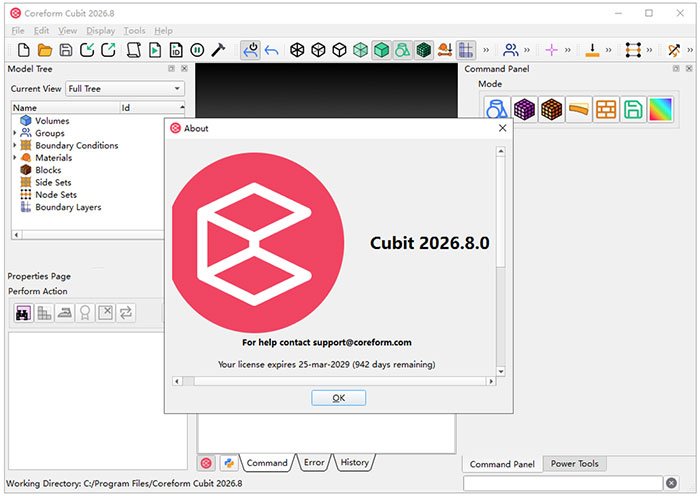Select Geometry mode in Command Panel
This screenshot has width=700, height=496.
[x=497, y=109]
